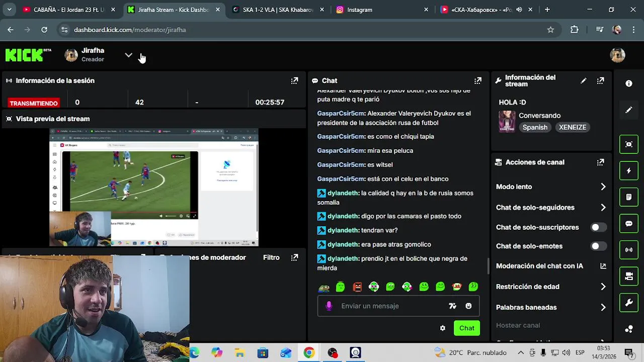Click the three-dots icon at sidebar bottom

coord(629,329)
